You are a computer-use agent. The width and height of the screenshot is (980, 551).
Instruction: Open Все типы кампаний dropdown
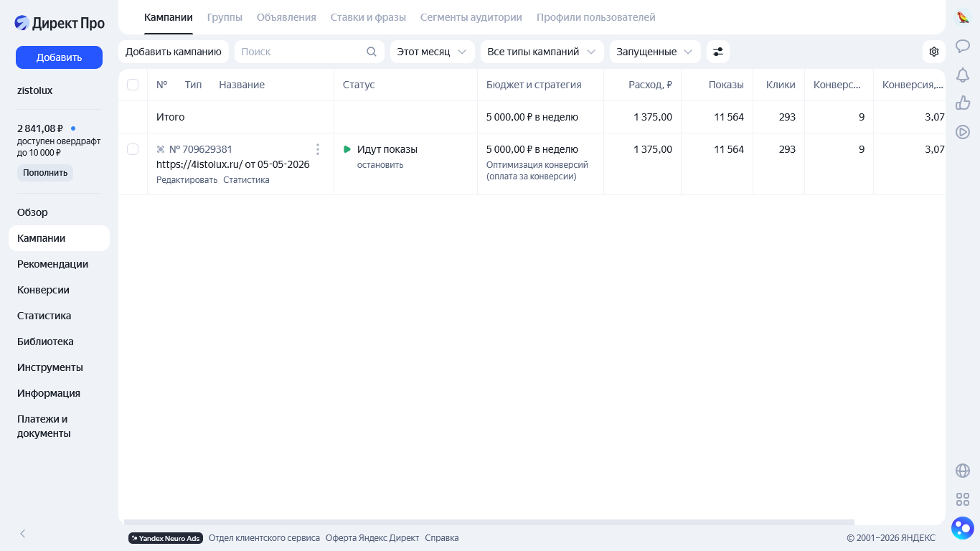(x=542, y=52)
